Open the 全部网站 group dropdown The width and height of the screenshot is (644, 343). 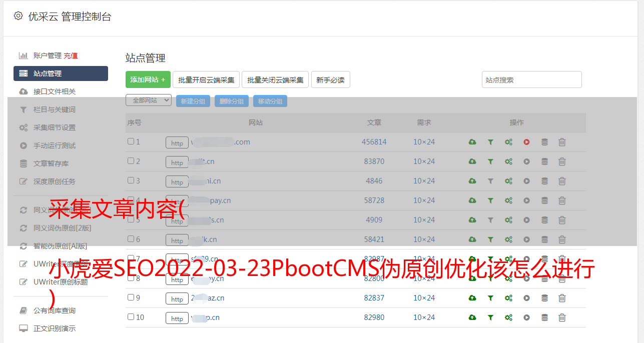click(x=149, y=100)
